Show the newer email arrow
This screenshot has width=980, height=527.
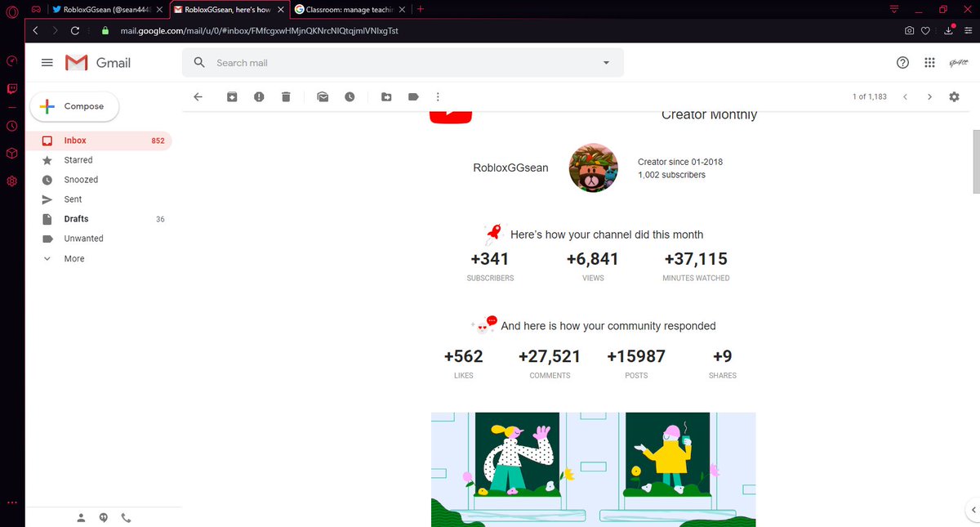point(905,97)
